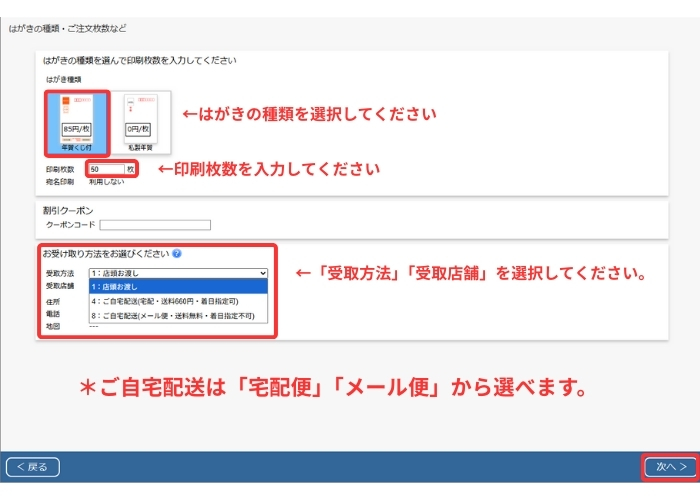Click the 枚 unit label after quantity

(130, 170)
